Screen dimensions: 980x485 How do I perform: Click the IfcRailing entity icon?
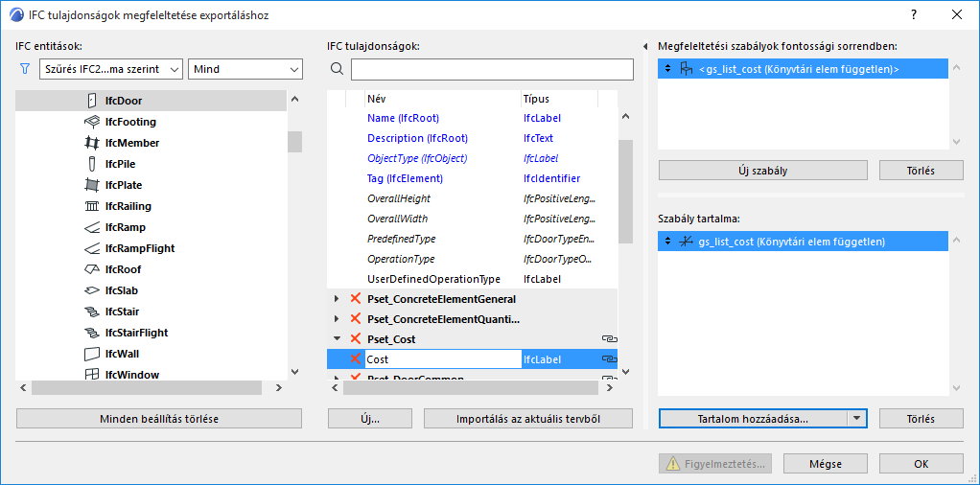[92, 206]
